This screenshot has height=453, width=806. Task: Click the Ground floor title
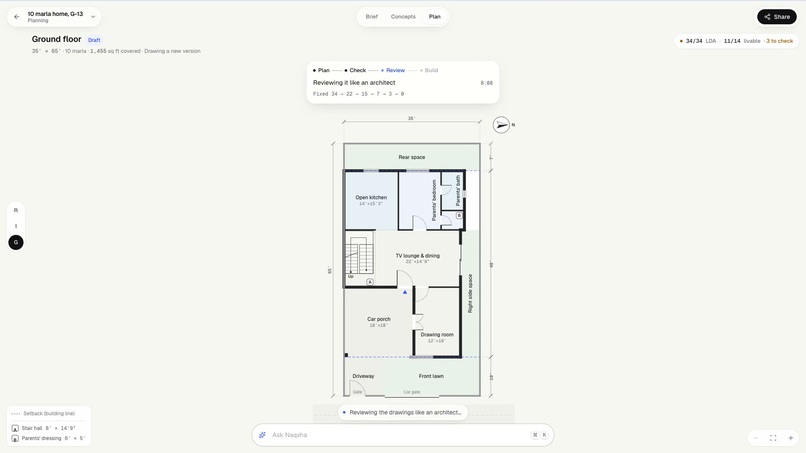pyautogui.click(x=57, y=39)
